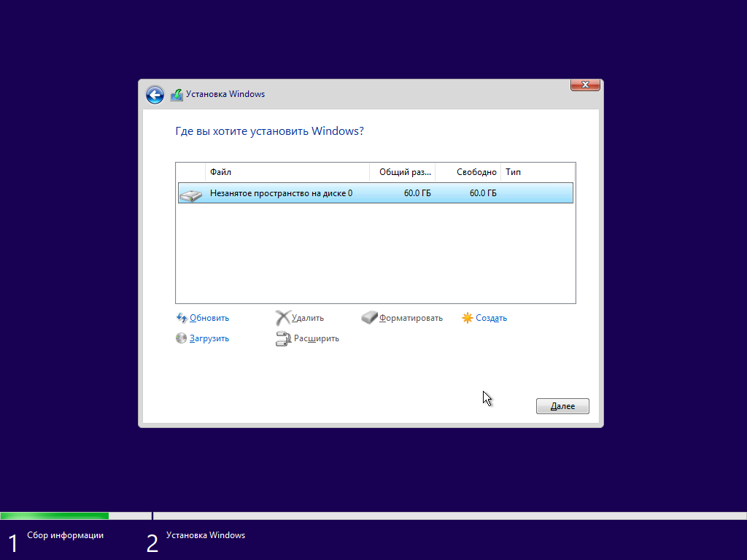Image resolution: width=747 pixels, height=560 pixels.
Task: Click the Где вы хотите установить Windows? heading
Action: 270,131
